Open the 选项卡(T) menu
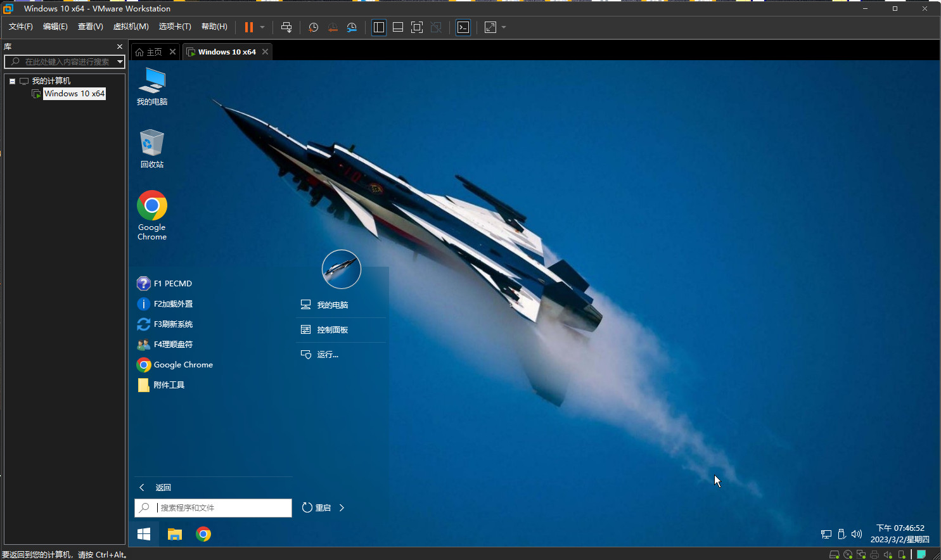941x560 pixels. (175, 27)
